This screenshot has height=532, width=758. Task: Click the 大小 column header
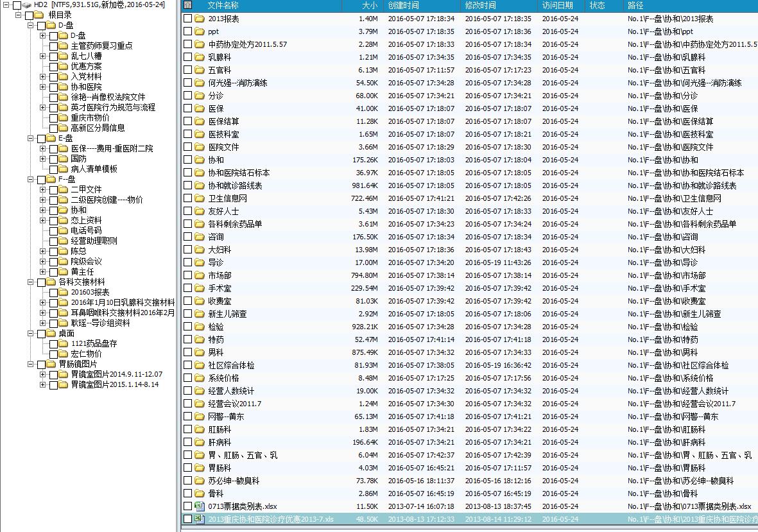coord(369,5)
